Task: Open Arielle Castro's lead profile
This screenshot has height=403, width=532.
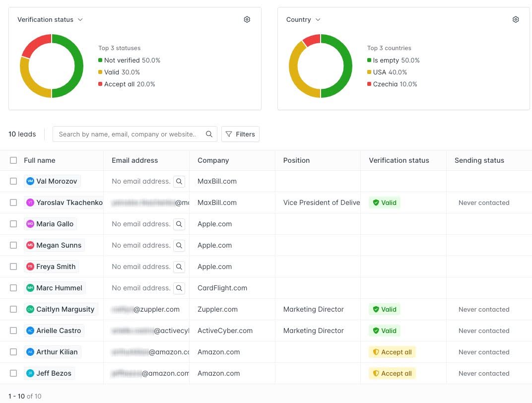Action: (58, 331)
